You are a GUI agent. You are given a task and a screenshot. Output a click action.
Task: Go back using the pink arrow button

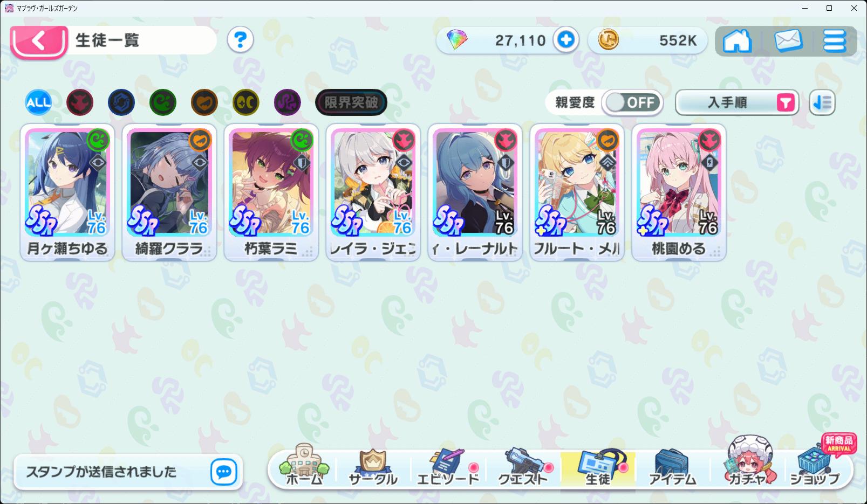39,41
